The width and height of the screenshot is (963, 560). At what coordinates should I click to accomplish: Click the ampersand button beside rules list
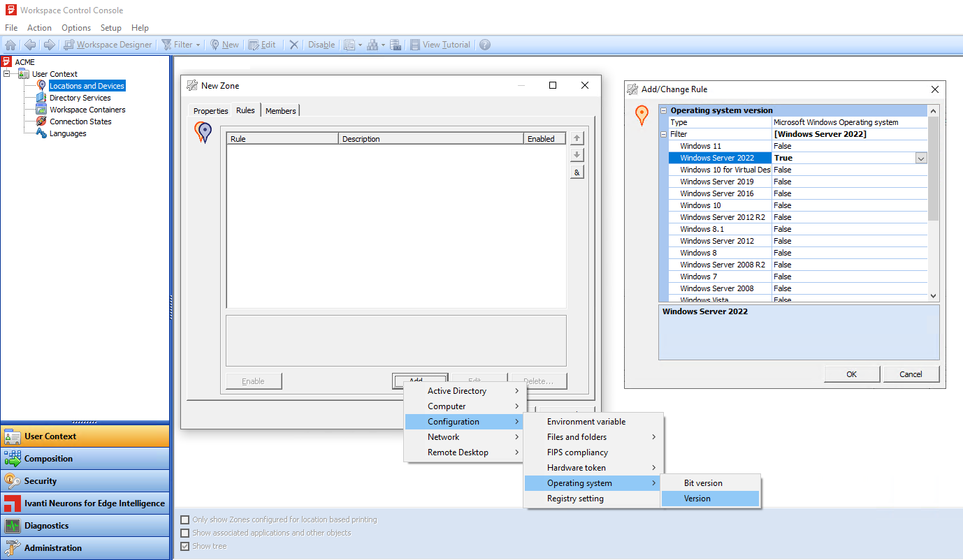click(x=577, y=172)
